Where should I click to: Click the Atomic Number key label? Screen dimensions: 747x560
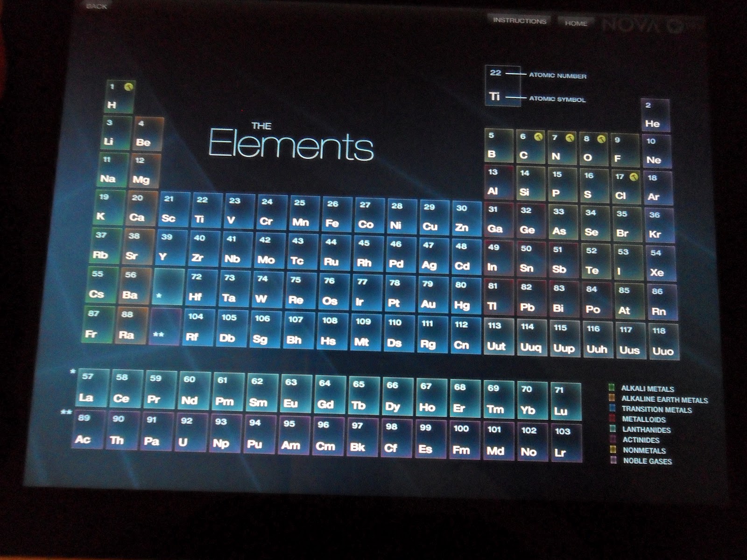click(557, 76)
